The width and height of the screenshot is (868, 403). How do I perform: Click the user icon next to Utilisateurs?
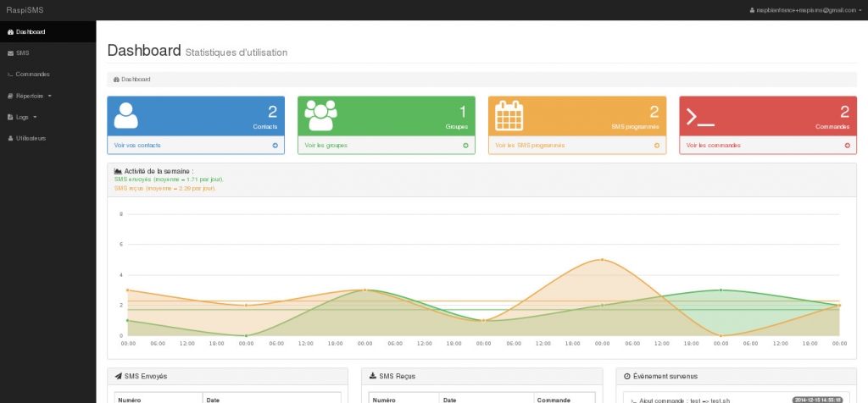coord(10,138)
